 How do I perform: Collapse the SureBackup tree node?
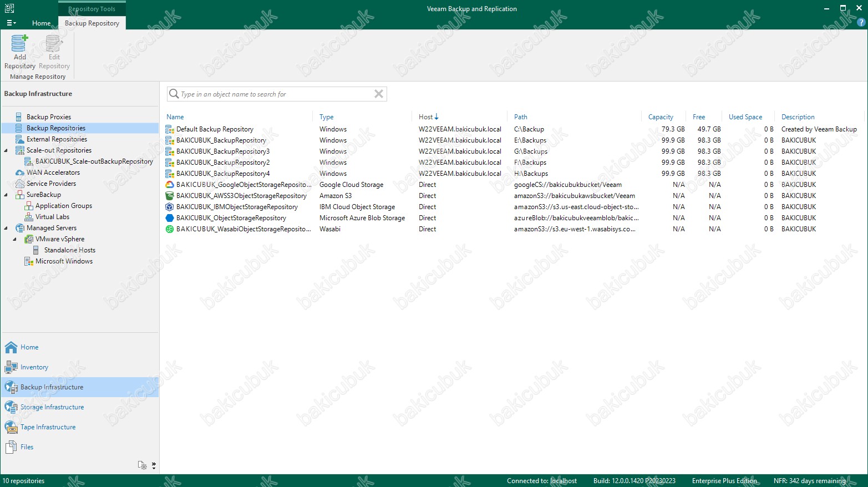click(x=6, y=195)
